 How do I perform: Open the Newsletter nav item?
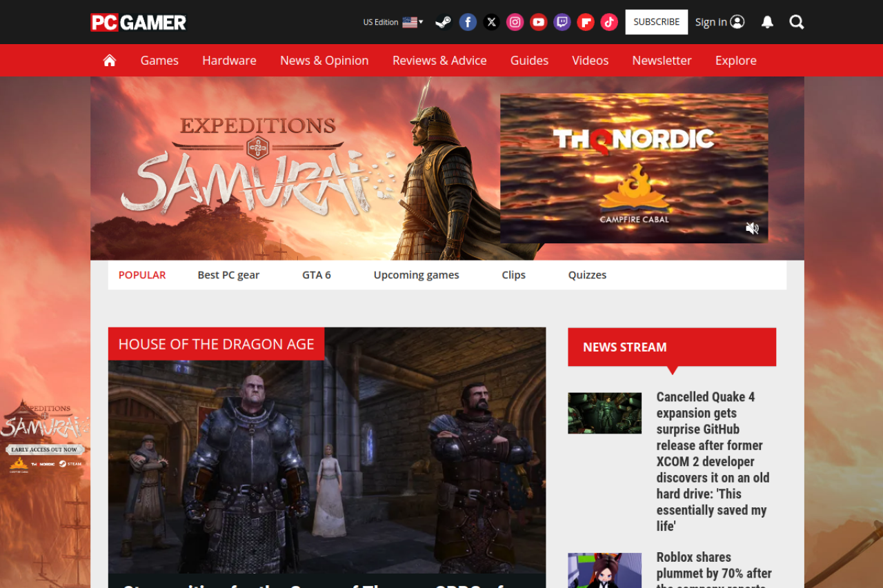(662, 61)
